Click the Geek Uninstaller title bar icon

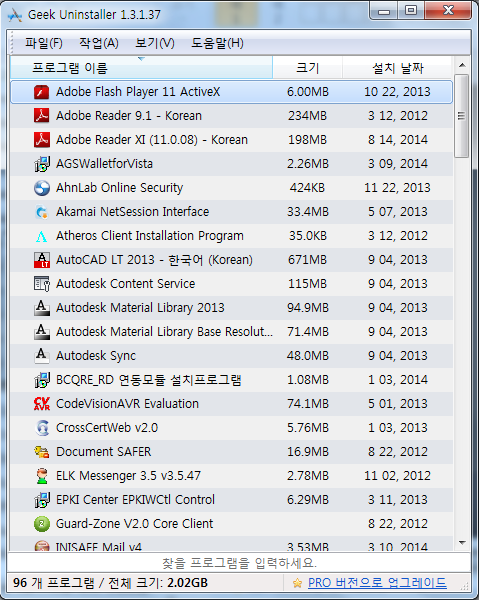(15, 15)
